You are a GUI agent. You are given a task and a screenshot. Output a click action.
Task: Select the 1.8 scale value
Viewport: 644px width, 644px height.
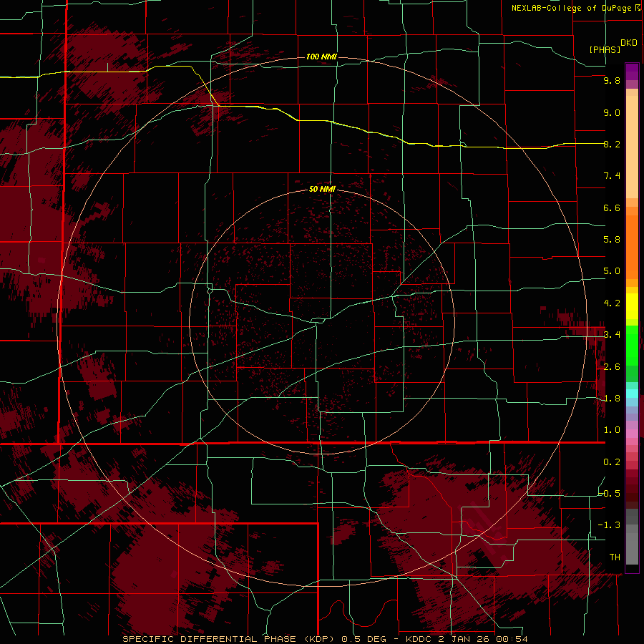point(612,399)
